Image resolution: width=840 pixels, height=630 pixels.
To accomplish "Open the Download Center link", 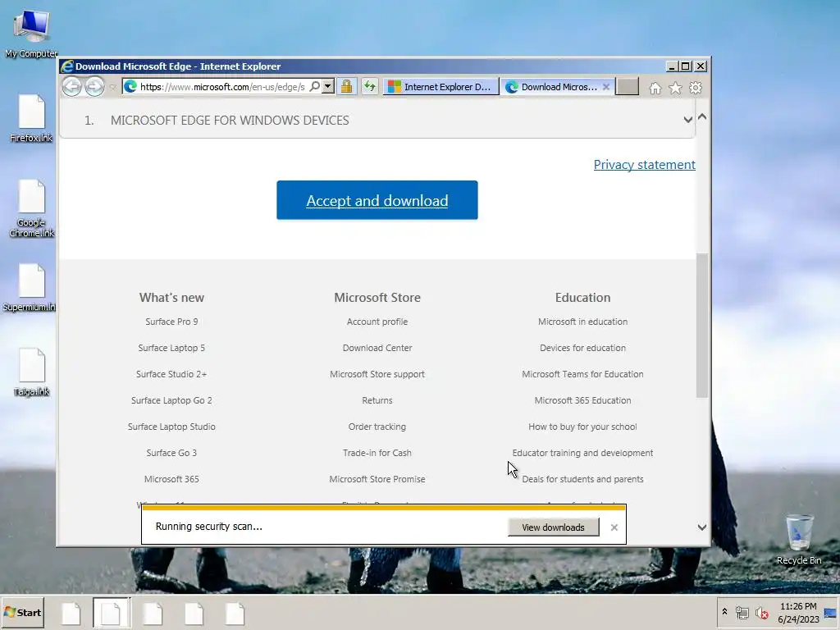I will pos(377,348).
